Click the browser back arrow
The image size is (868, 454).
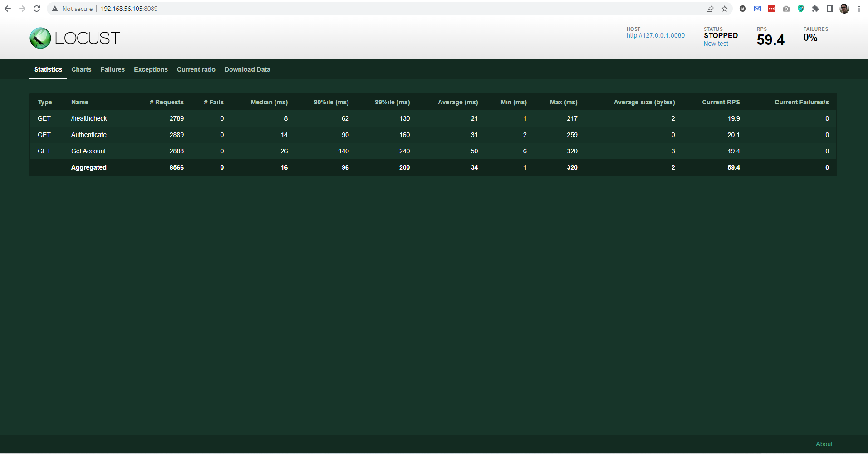pos(8,9)
